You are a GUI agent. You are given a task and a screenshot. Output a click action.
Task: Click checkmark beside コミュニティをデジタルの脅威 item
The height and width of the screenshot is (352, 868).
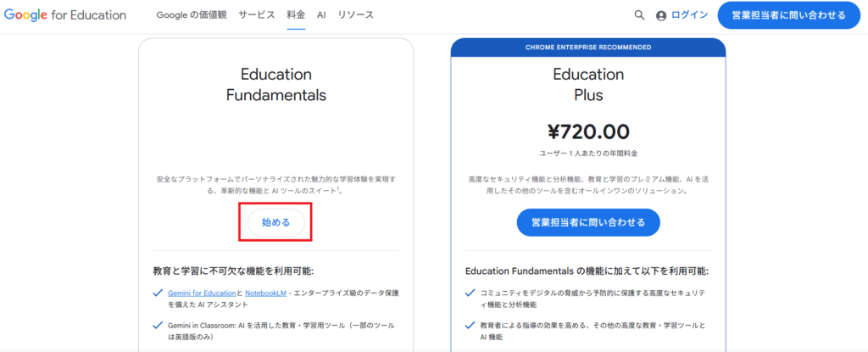[x=470, y=293]
